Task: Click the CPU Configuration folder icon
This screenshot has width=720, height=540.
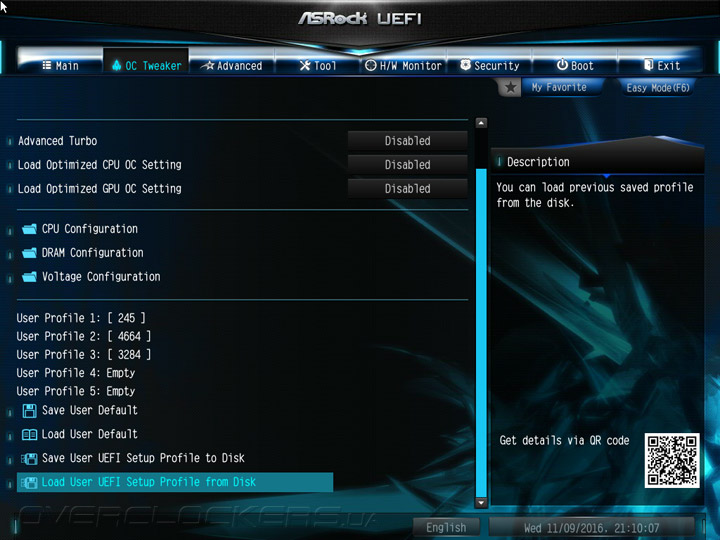Action: [x=29, y=229]
